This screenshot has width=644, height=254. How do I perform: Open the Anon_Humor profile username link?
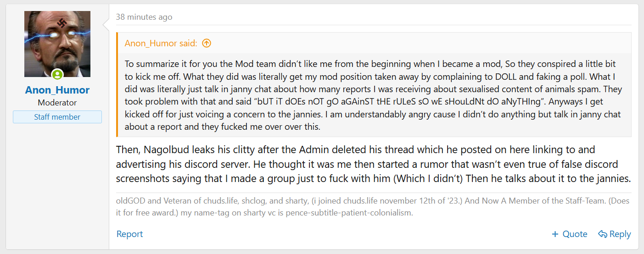pyautogui.click(x=57, y=90)
